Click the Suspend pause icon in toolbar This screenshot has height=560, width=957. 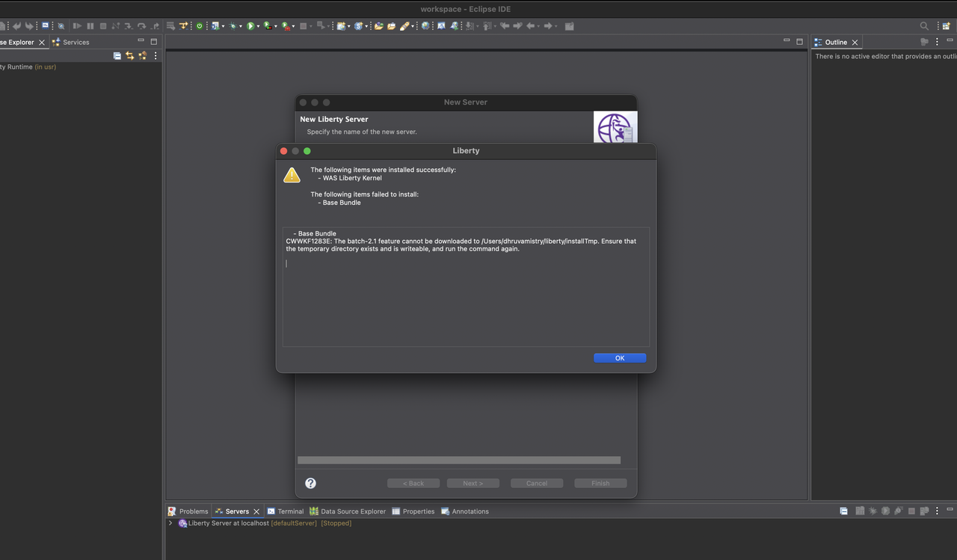pyautogui.click(x=90, y=25)
